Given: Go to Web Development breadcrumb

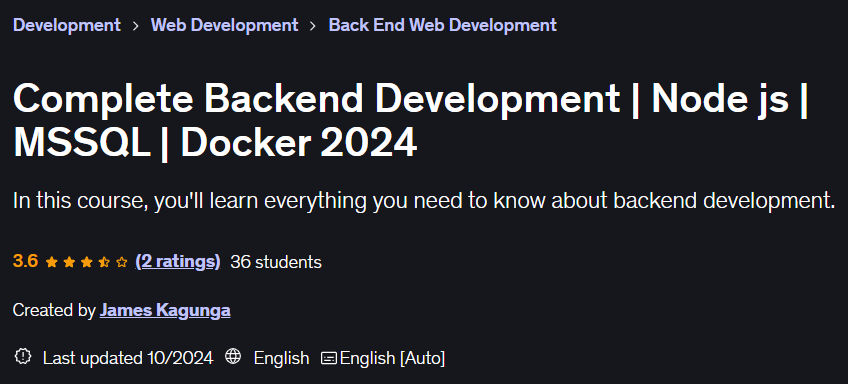Looking at the screenshot, I should tap(224, 25).
